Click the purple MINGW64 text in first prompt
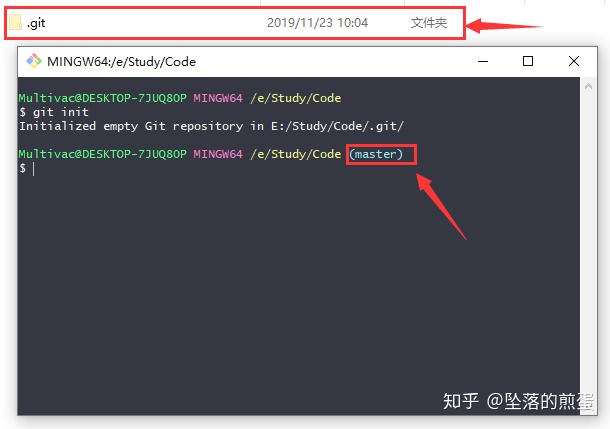The width and height of the screenshot is (610, 429). coord(218,98)
